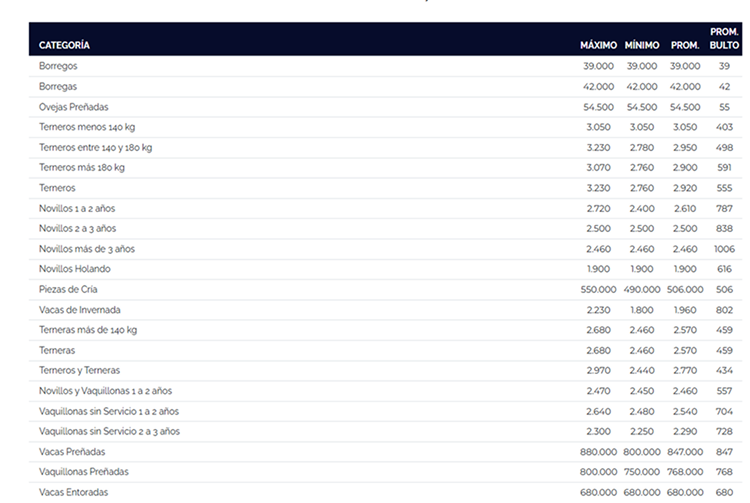
Task: Click average value 2.290
Action: click(x=685, y=431)
